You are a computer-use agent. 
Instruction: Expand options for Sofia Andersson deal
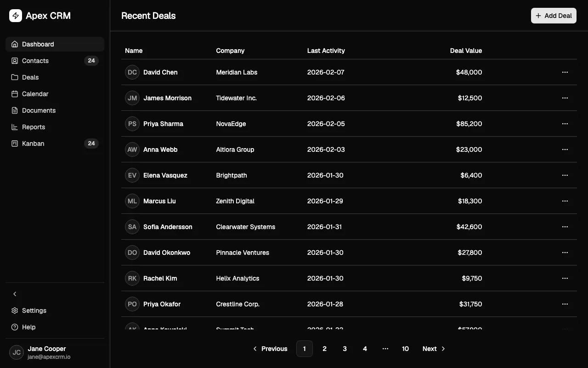(565, 227)
